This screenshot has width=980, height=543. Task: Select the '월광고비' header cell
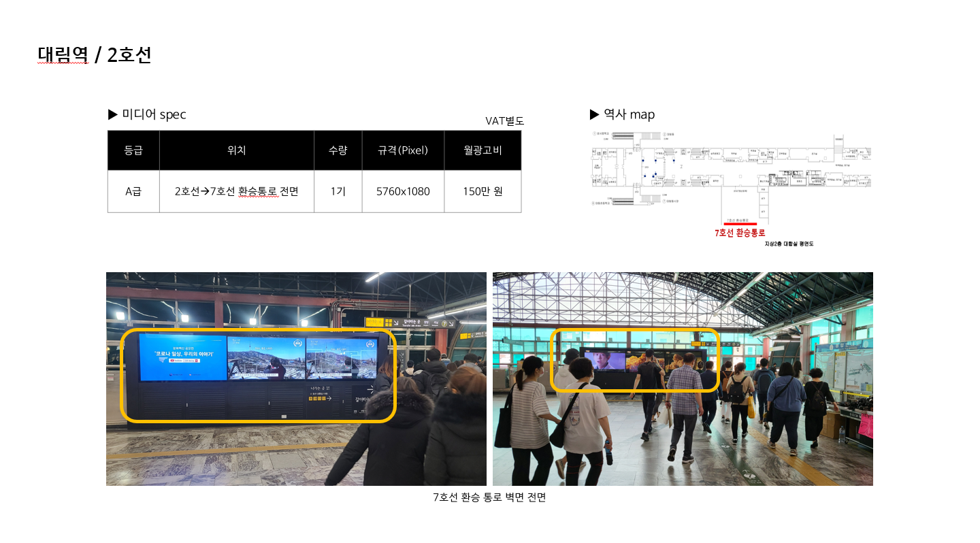483,150
